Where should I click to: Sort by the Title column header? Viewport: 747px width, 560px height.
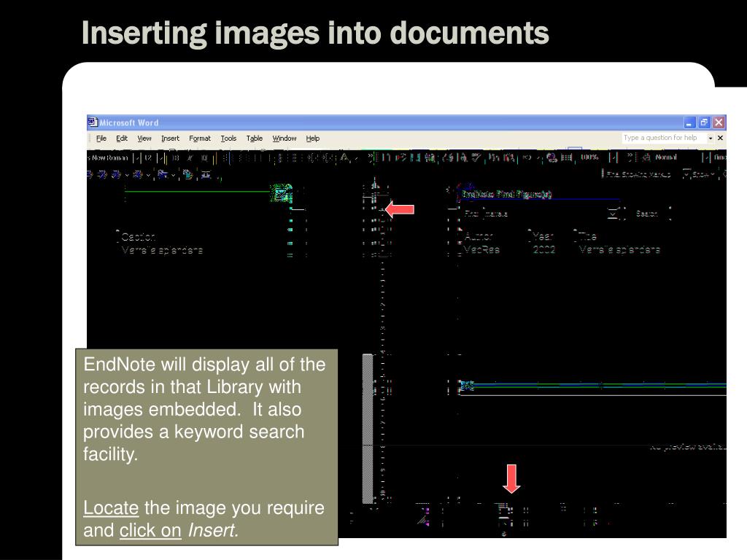click(587, 236)
